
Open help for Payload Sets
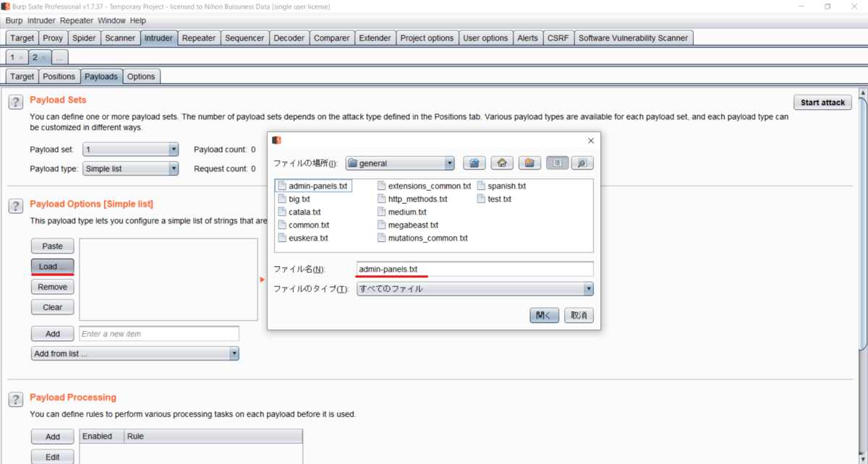[15, 103]
